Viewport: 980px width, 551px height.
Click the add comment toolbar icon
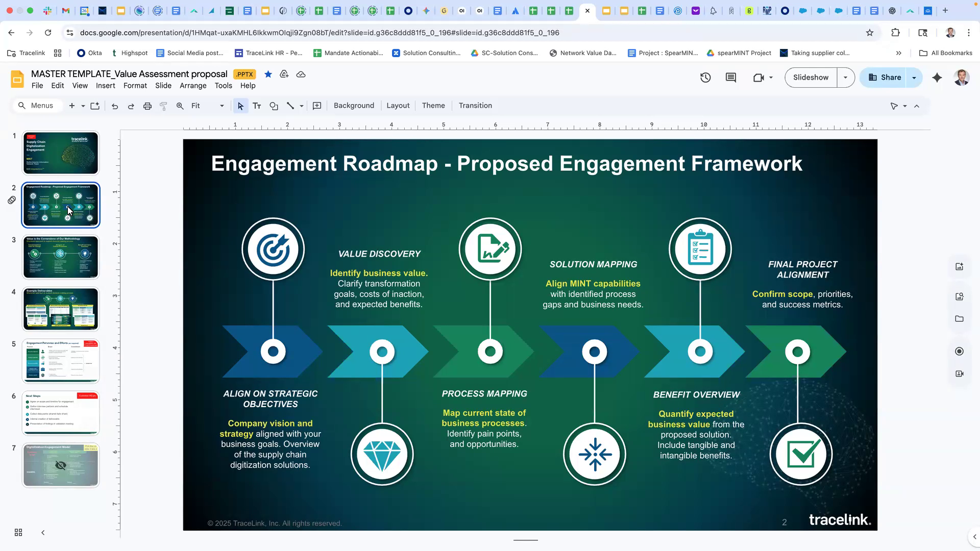tap(317, 106)
